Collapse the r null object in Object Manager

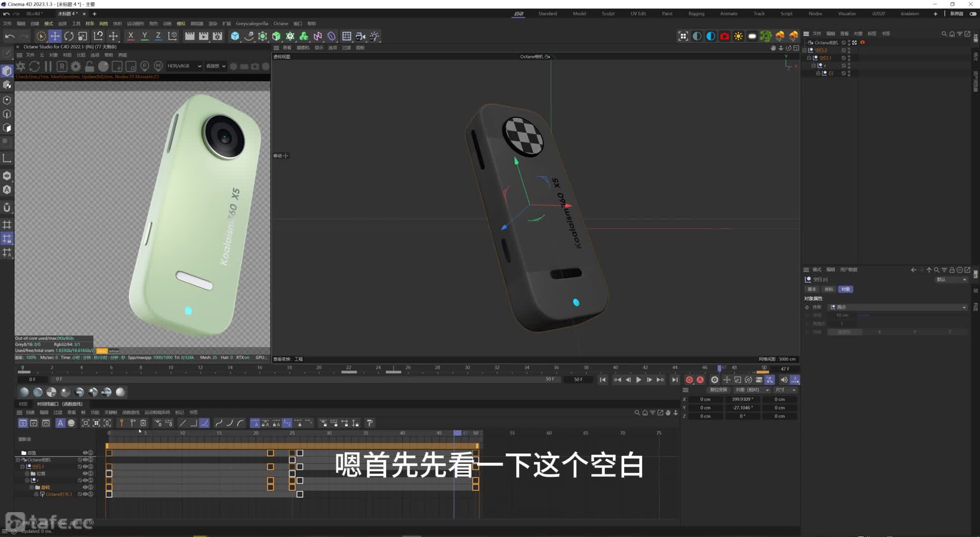pos(814,66)
